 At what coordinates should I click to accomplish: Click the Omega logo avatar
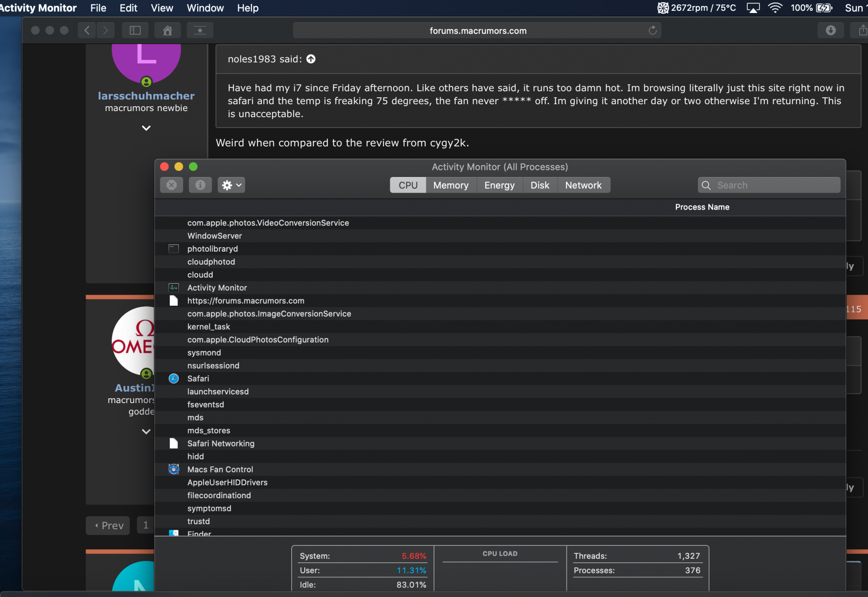tap(133, 341)
